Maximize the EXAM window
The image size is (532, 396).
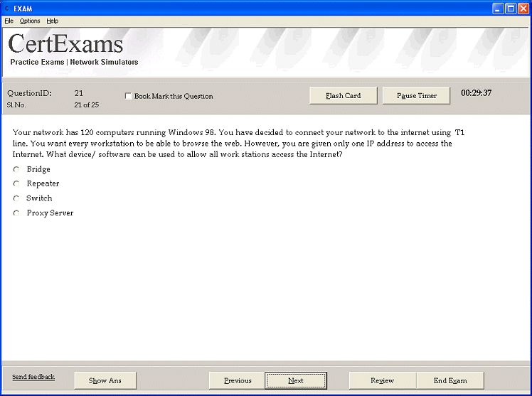tap(511, 9)
